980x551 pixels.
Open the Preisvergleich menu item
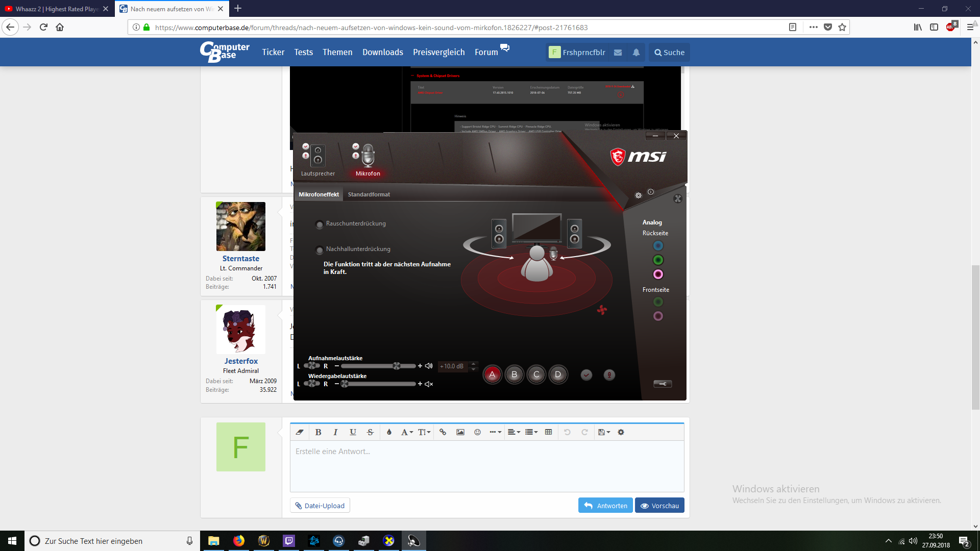438,52
